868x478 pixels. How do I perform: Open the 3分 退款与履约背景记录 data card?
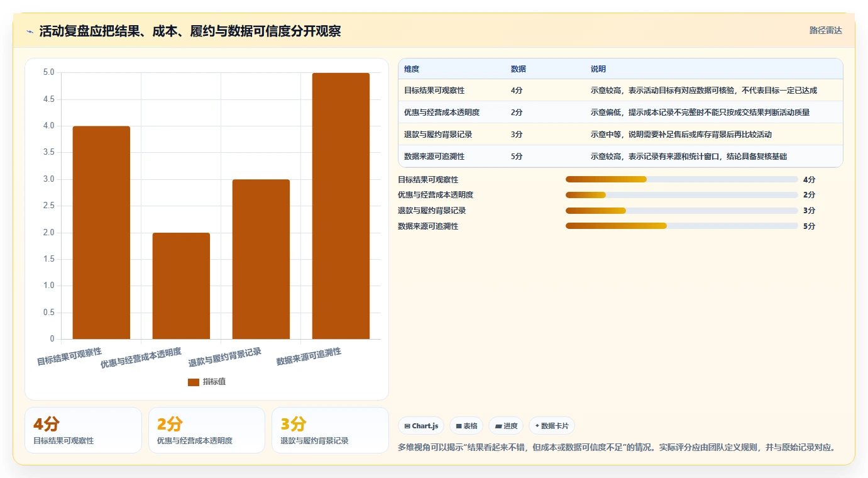[331, 430]
